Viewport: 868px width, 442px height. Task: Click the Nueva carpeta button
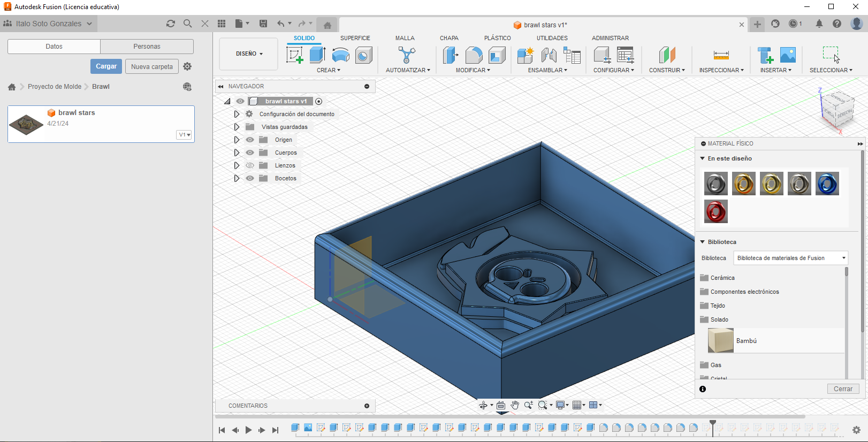[152, 66]
